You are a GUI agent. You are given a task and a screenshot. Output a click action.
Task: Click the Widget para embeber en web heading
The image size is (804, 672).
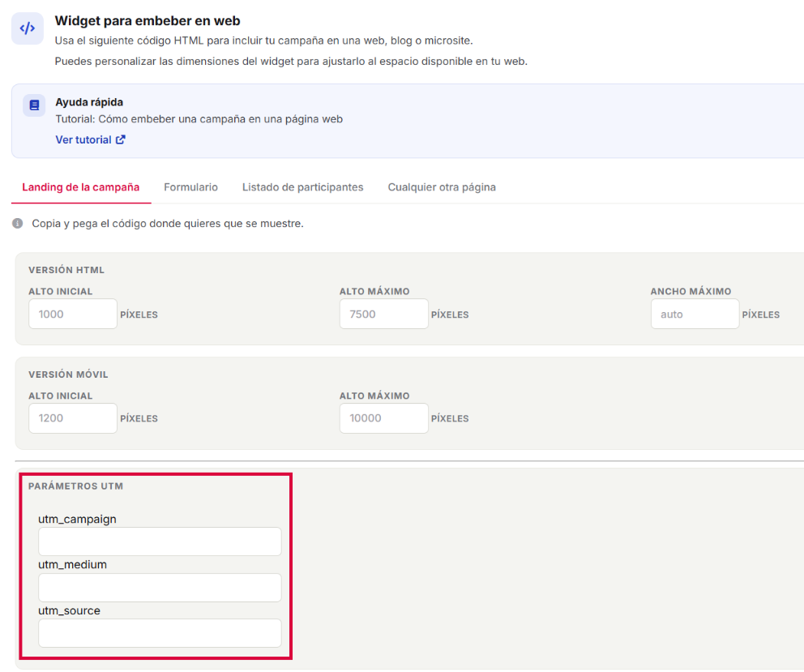tap(148, 21)
